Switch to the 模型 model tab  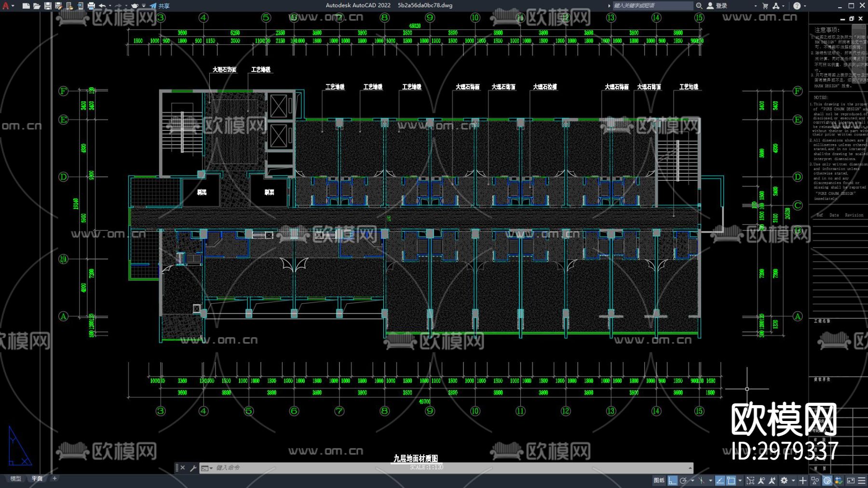16,478
